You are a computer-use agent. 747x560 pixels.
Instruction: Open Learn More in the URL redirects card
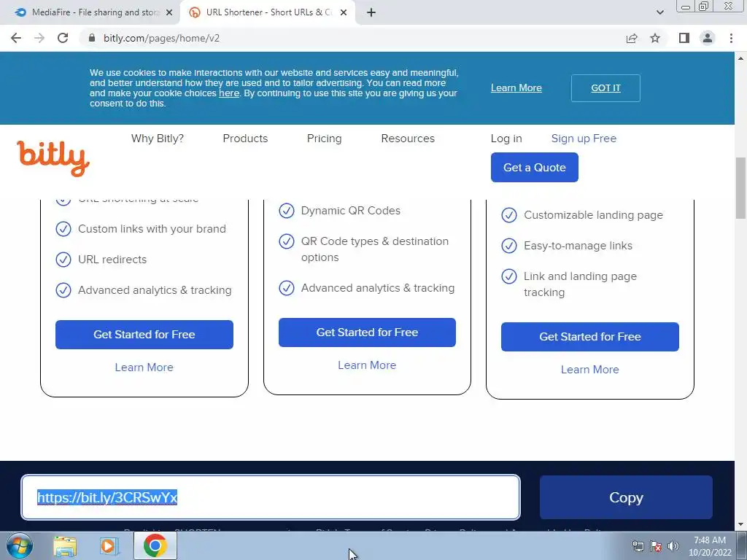[144, 367]
